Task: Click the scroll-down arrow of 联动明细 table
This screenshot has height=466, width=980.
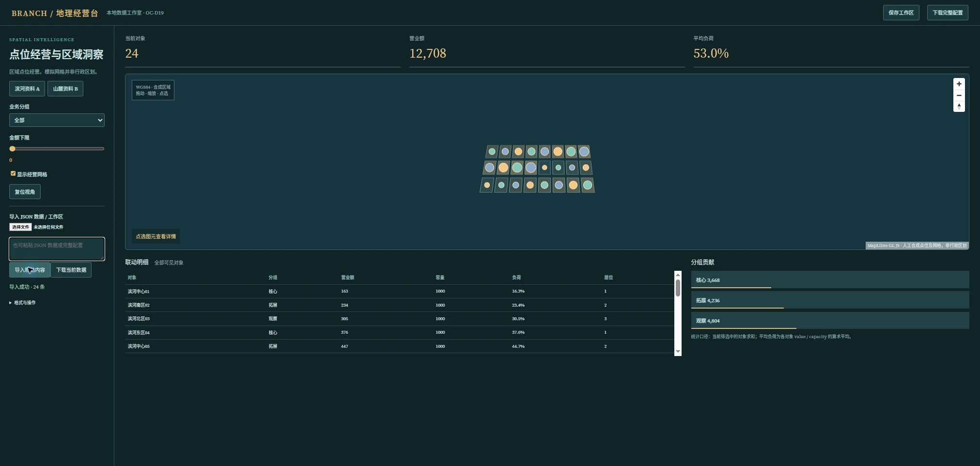Action: point(678,352)
